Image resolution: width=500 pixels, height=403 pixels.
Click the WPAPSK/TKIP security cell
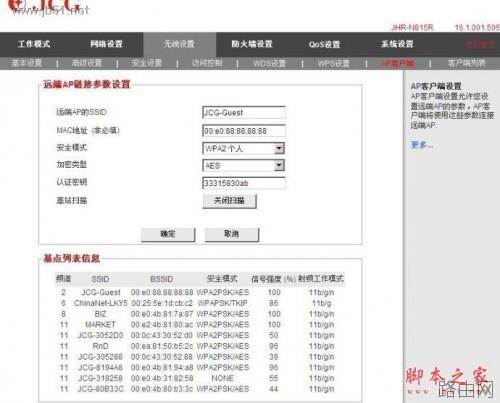223,303
